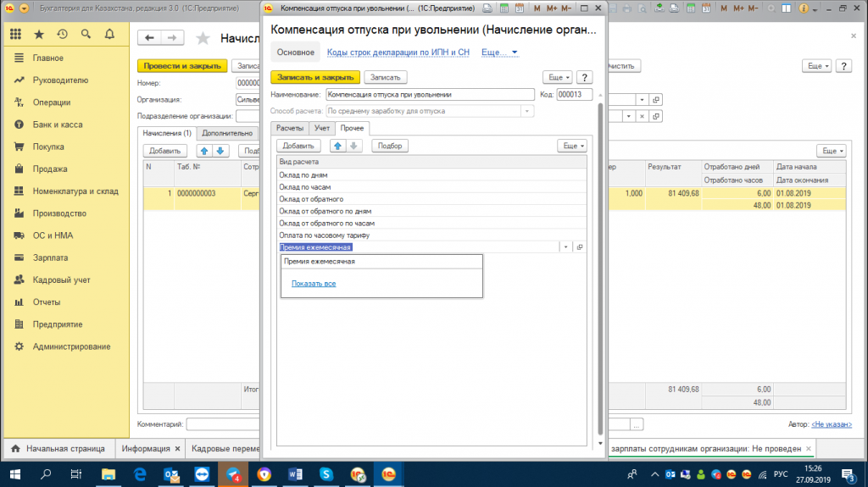868x487 pixels.
Task: Expand the Премия ежемесячная dropdown arrow
Action: pyautogui.click(x=565, y=247)
